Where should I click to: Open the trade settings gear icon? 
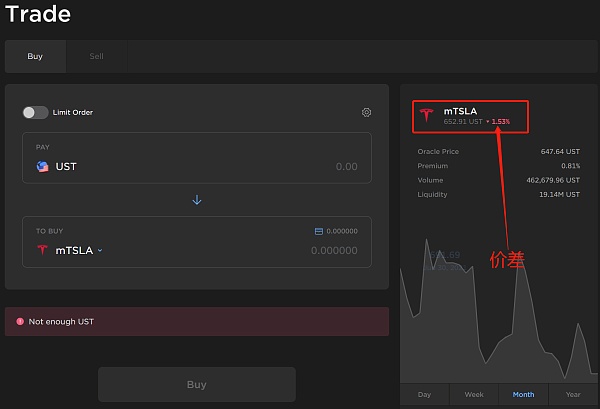(366, 112)
